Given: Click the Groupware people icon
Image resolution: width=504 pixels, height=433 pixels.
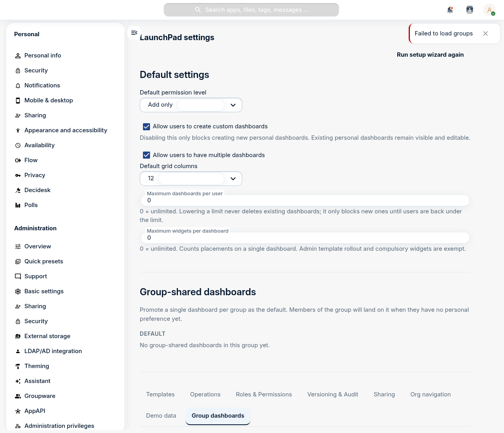Looking at the screenshot, I should tap(18, 396).
